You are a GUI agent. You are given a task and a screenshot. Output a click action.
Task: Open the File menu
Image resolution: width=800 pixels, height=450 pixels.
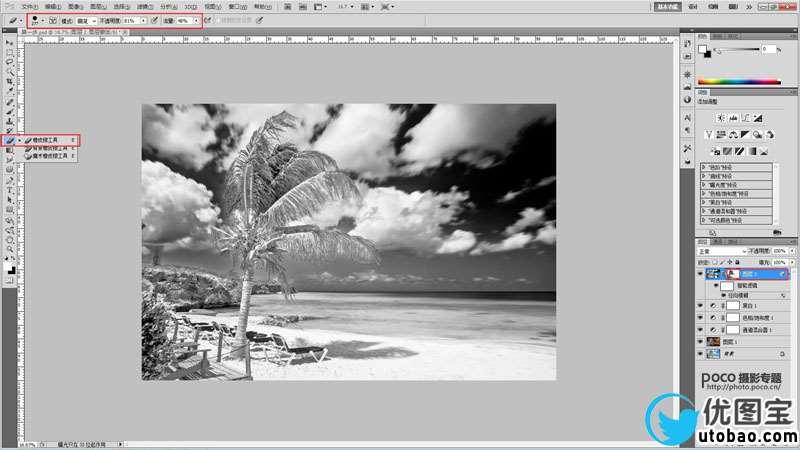[29, 5]
